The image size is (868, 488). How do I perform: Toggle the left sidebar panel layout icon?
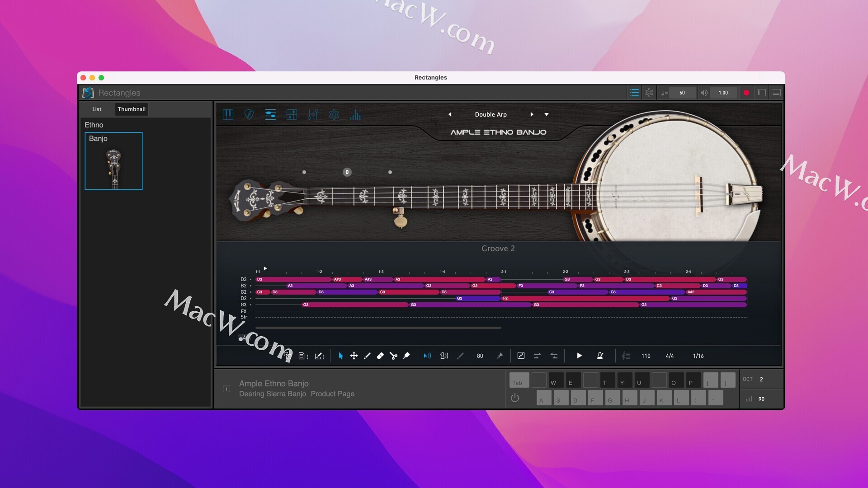coord(761,93)
